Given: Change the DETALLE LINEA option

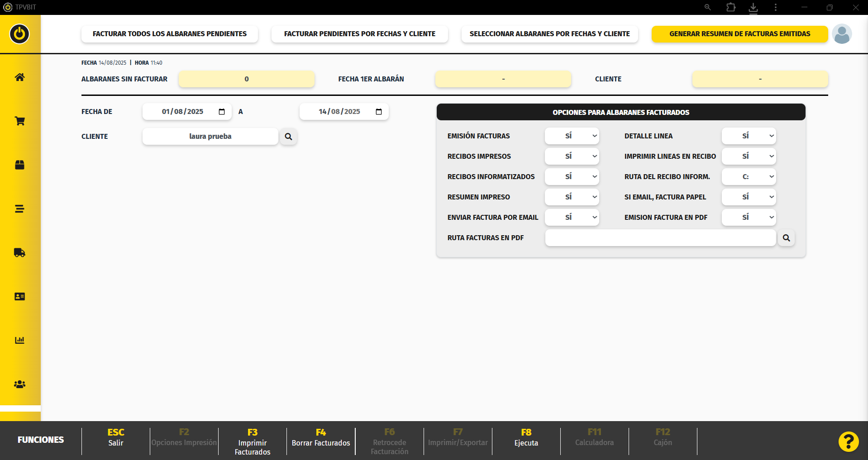Looking at the screenshot, I should (749, 136).
